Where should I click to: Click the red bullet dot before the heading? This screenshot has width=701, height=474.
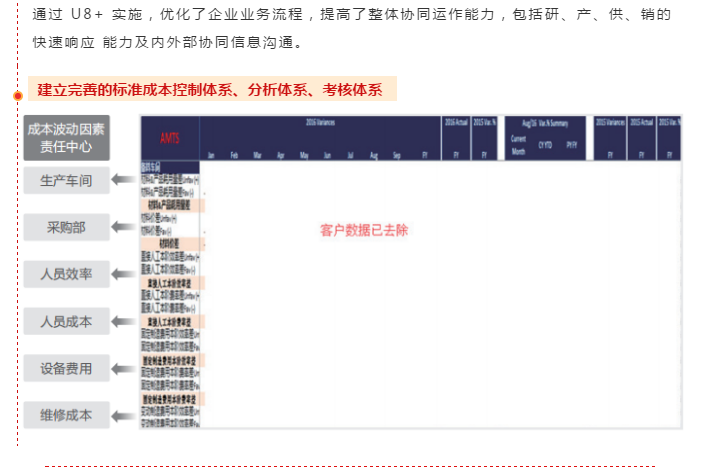tap(17, 95)
